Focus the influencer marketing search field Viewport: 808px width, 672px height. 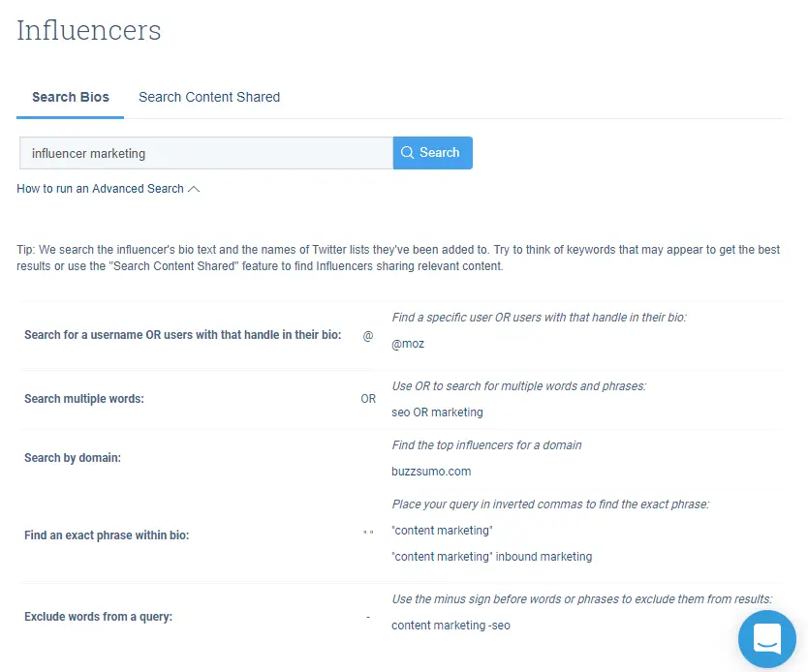click(205, 153)
